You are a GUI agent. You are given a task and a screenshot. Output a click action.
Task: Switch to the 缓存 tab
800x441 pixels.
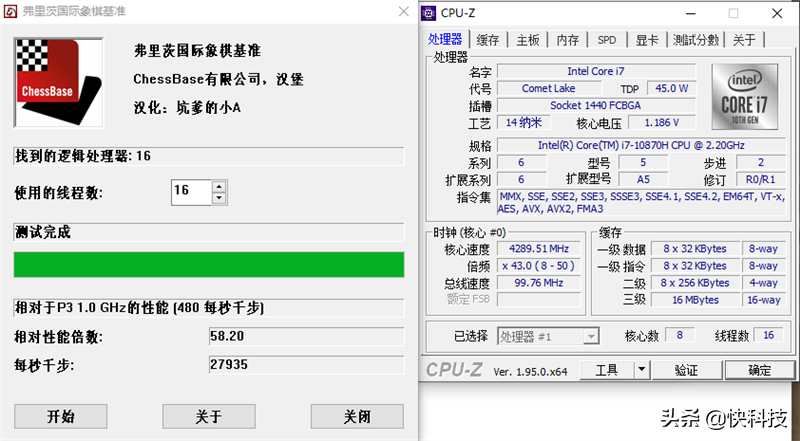click(x=488, y=40)
